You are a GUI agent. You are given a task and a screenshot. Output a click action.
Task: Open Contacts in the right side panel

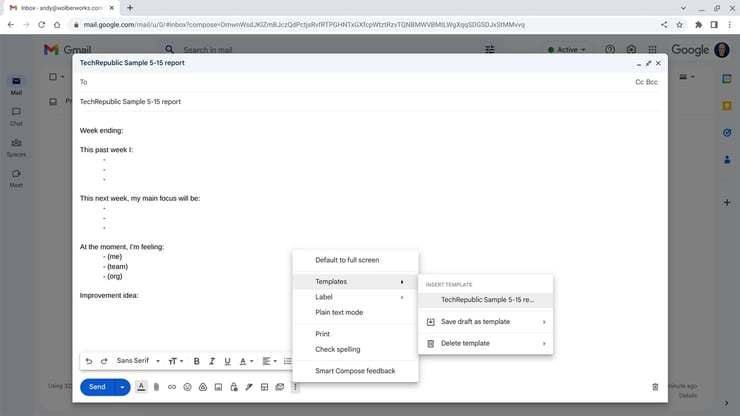pyautogui.click(x=727, y=160)
